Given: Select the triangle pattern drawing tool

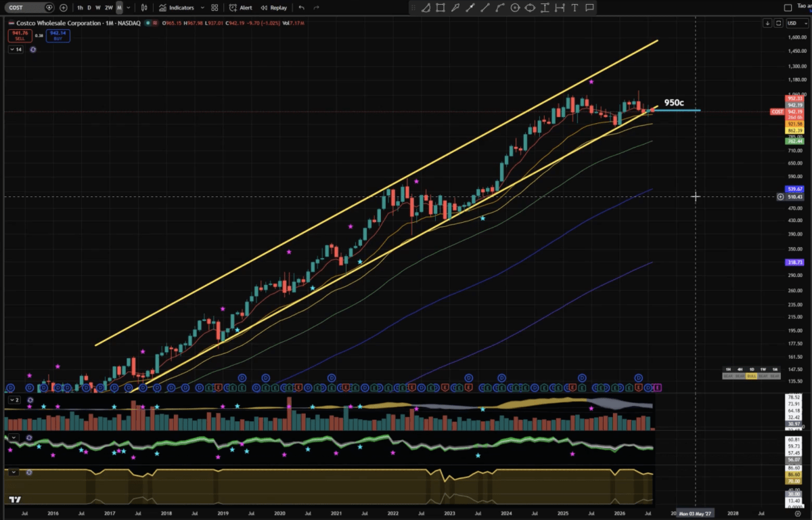Looking at the screenshot, I should coord(426,7).
